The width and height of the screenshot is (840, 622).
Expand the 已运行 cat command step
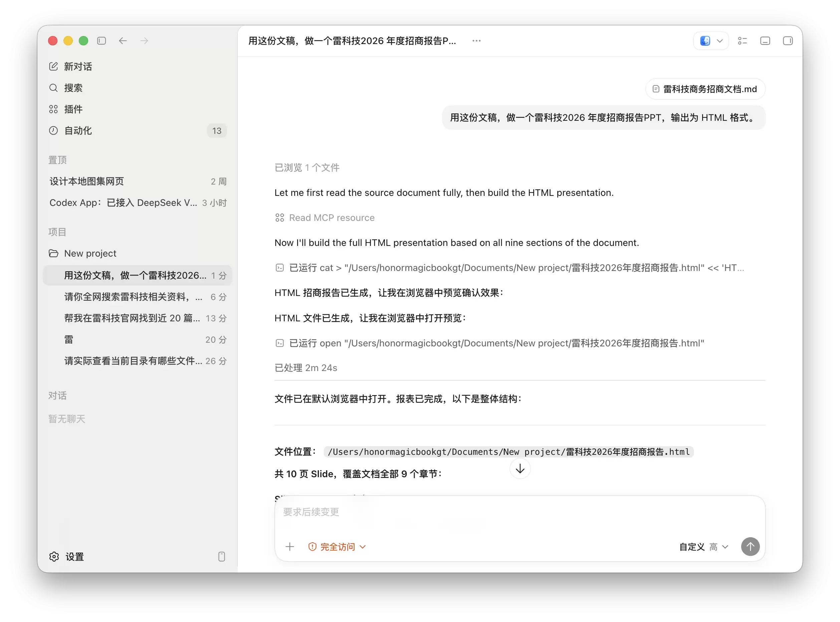516,268
